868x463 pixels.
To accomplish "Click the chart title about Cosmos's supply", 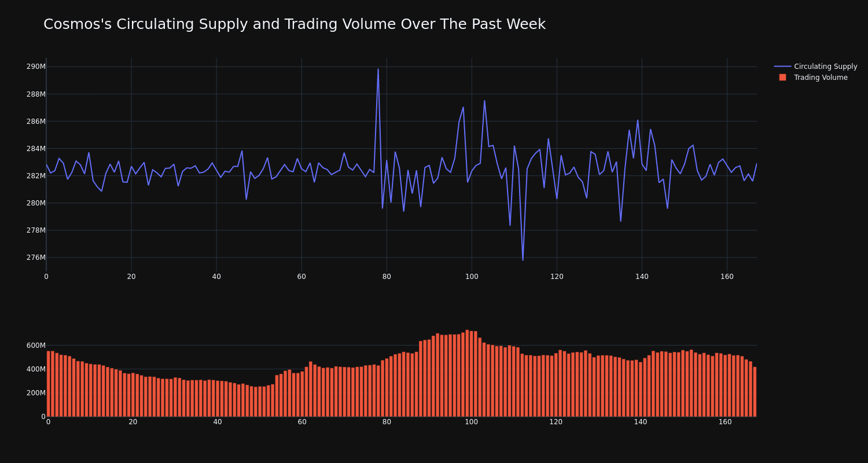I will 295,24.
